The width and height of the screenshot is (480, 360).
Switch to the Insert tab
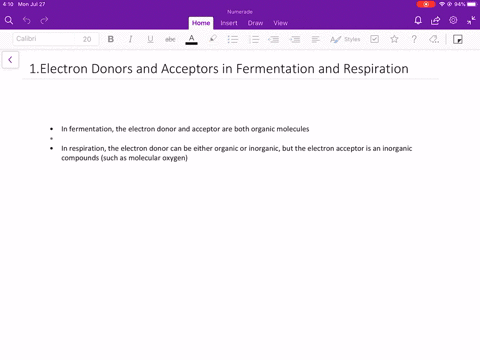coord(229,23)
